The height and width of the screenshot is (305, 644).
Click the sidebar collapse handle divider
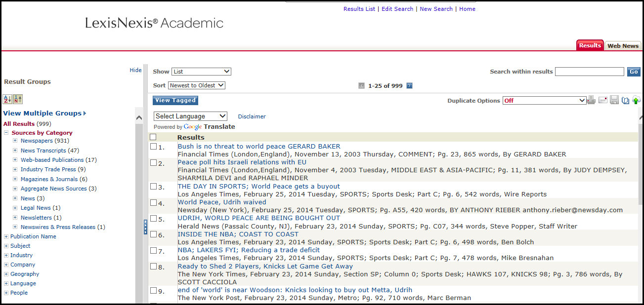click(145, 227)
